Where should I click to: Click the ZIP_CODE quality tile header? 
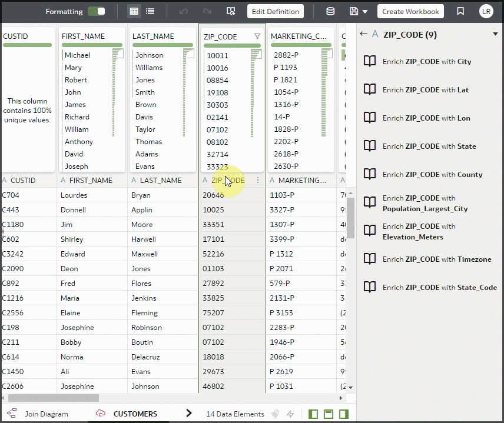[220, 36]
